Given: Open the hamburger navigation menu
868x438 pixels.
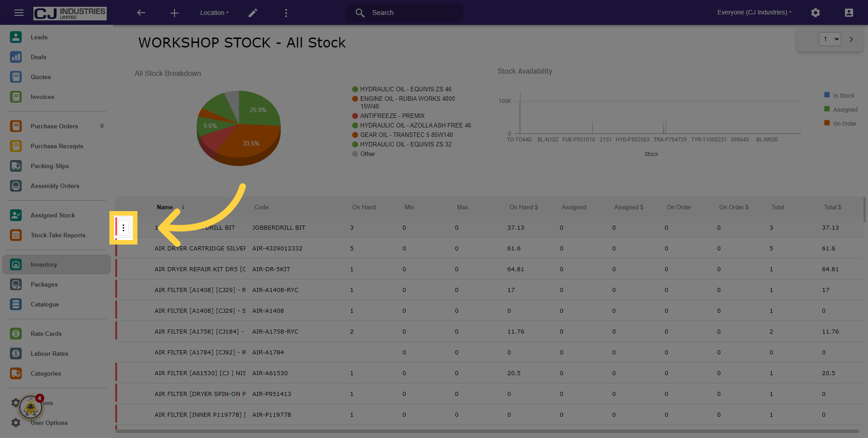Looking at the screenshot, I should [x=19, y=12].
